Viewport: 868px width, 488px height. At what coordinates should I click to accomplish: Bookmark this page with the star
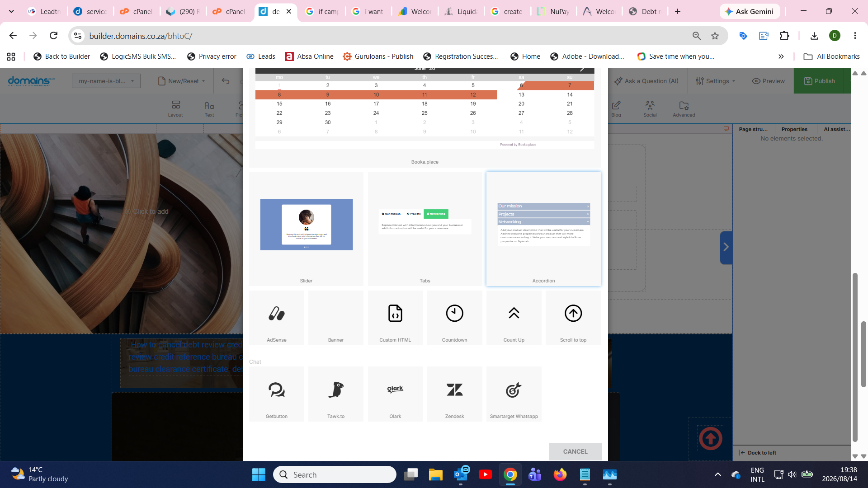(x=715, y=36)
